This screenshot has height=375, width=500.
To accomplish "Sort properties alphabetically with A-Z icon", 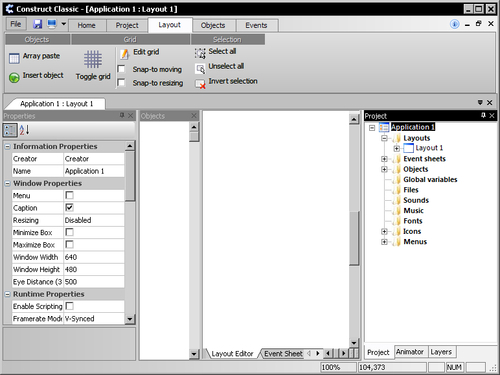I will (24, 130).
